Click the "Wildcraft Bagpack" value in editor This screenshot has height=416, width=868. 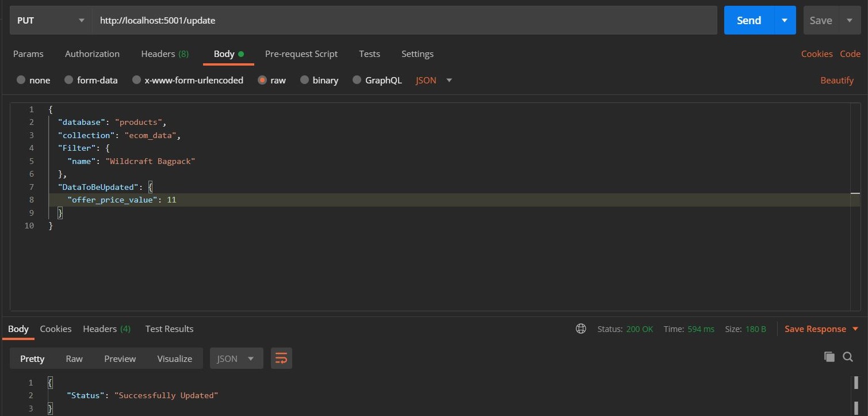[151, 161]
